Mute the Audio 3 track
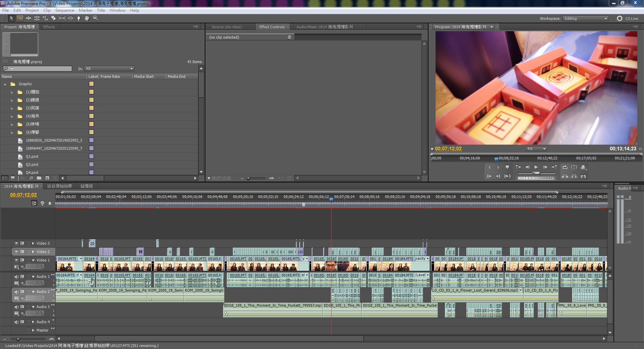The image size is (644, 349). (x=16, y=307)
